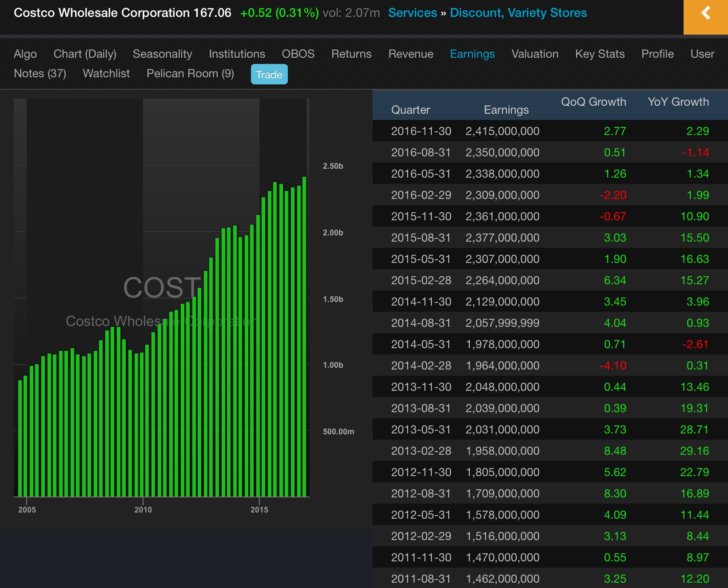Screen dimensions: 728x588
Task: Open the Watchlist tab
Action: click(106, 73)
